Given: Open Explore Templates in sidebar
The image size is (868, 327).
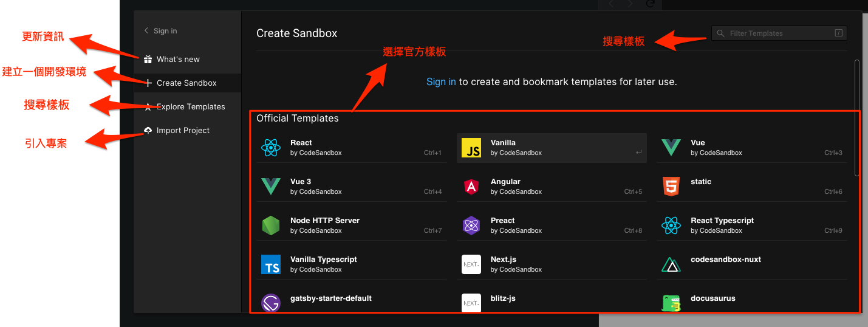Looking at the screenshot, I should coord(190,107).
